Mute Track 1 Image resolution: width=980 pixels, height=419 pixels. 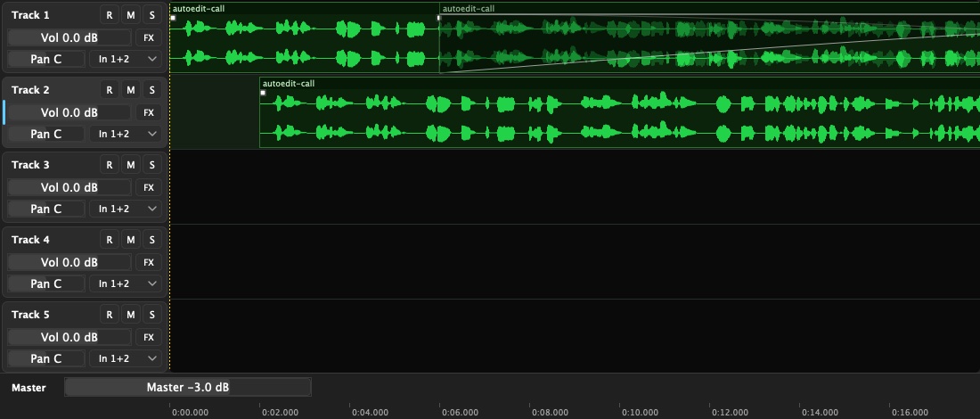tap(131, 15)
